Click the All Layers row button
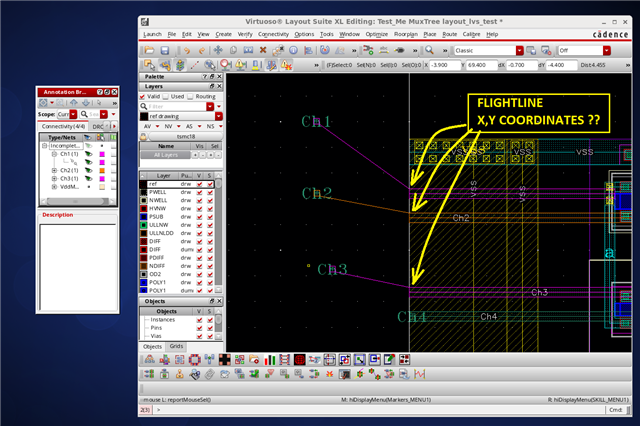Image resolution: width=640 pixels, height=426 pixels. (x=166, y=155)
